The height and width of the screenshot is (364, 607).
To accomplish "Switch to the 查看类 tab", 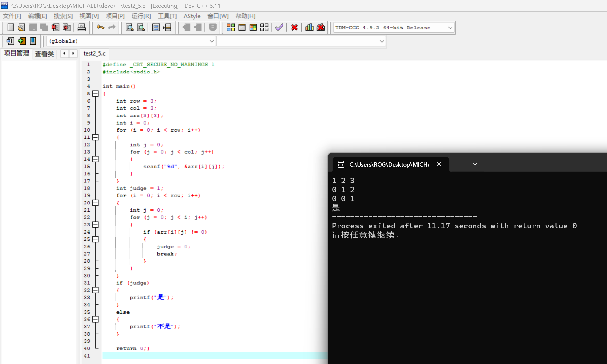I will pyautogui.click(x=44, y=54).
